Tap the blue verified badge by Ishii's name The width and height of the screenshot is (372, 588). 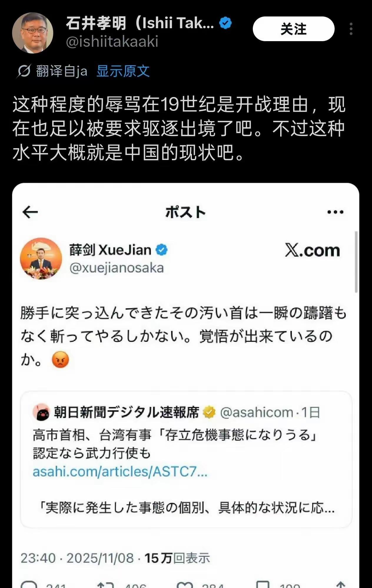(225, 23)
